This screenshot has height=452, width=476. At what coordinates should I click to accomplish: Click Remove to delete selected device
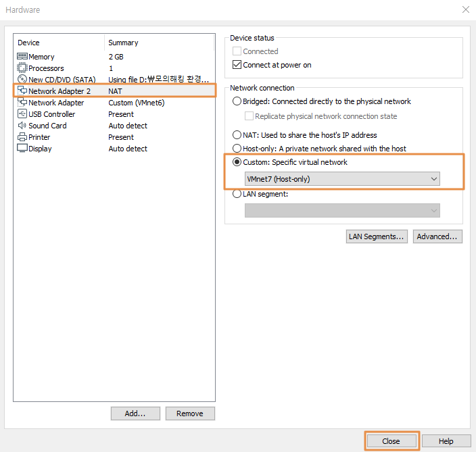coord(190,413)
